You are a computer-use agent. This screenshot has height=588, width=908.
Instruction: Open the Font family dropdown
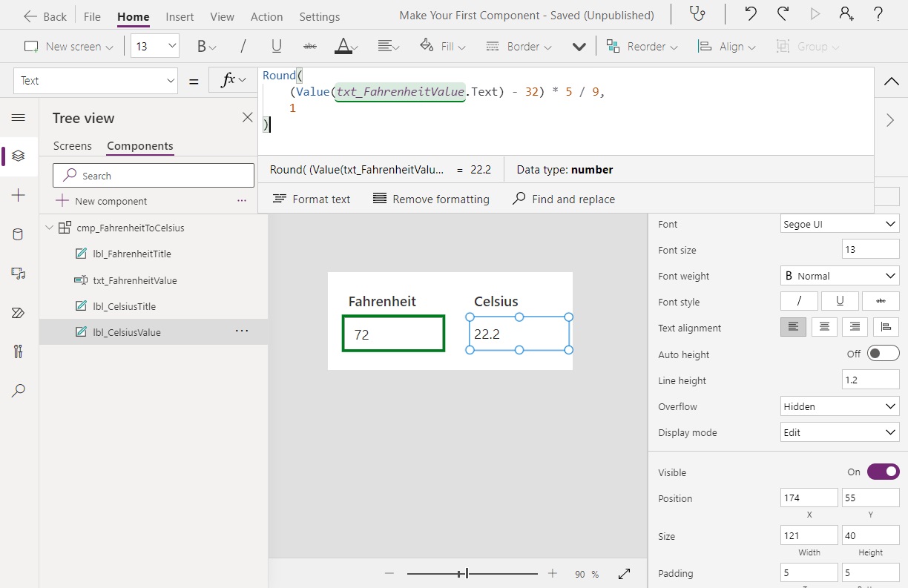[839, 223]
